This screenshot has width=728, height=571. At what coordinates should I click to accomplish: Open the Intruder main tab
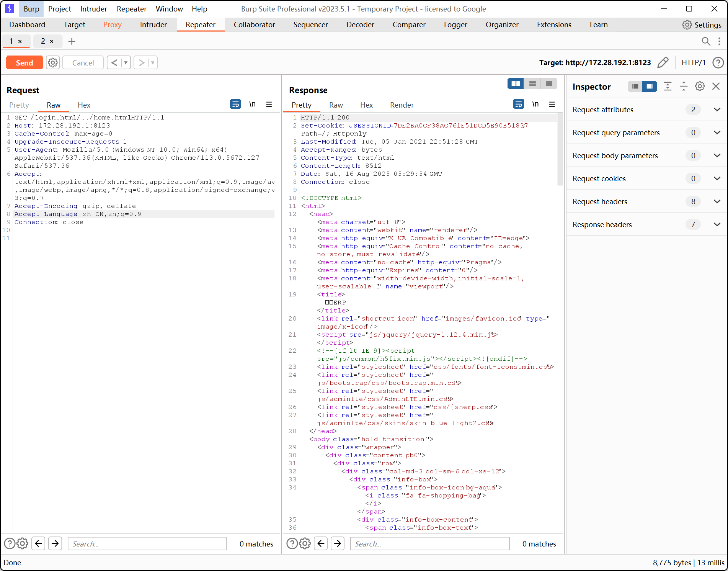point(153,25)
